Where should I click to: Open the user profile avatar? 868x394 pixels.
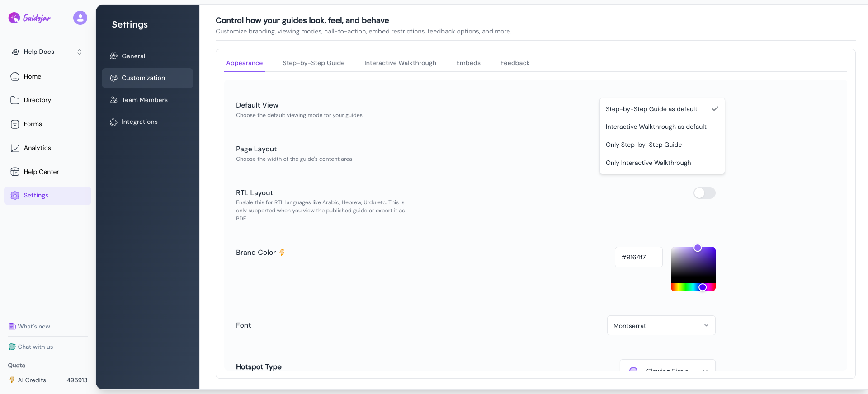tap(80, 18)
